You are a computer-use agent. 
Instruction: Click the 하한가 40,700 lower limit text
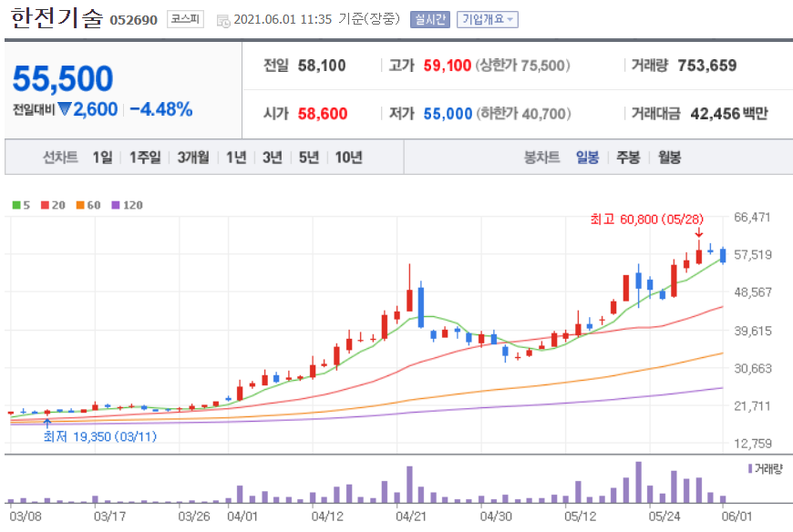point(524,114)
